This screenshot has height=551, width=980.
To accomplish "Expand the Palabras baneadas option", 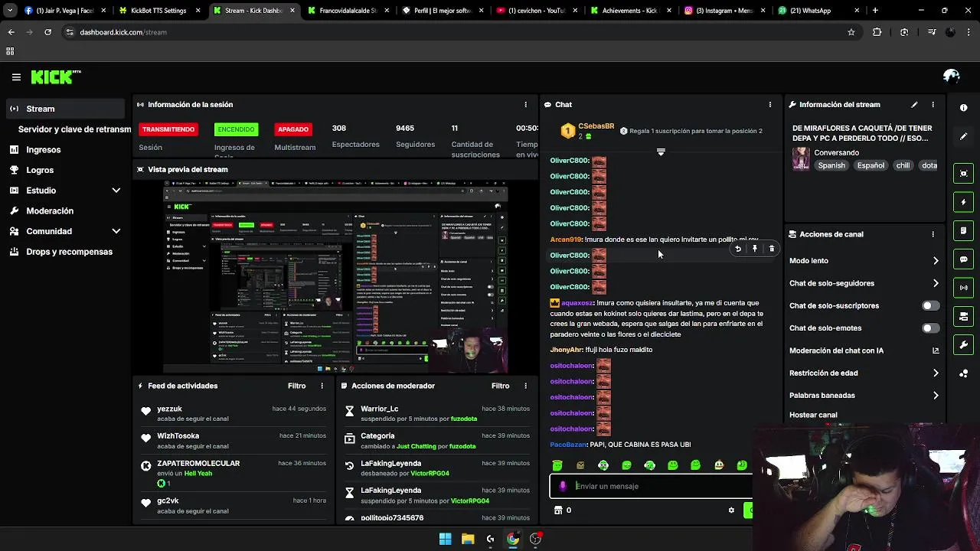I will [936, 396].
